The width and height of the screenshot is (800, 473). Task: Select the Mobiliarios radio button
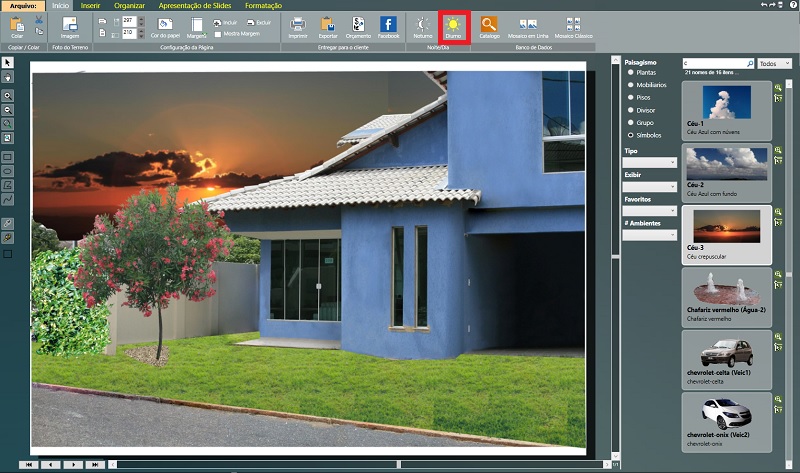coord(629,85)
